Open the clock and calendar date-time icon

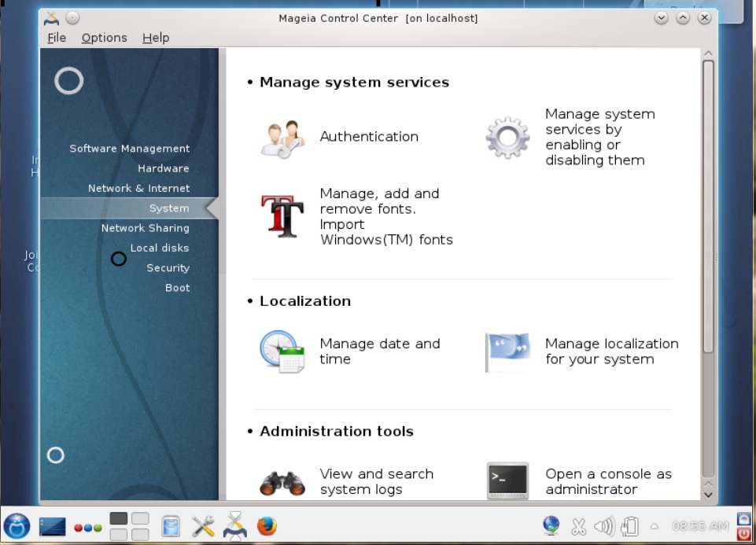pyautogui.click(x=282, y=352)
